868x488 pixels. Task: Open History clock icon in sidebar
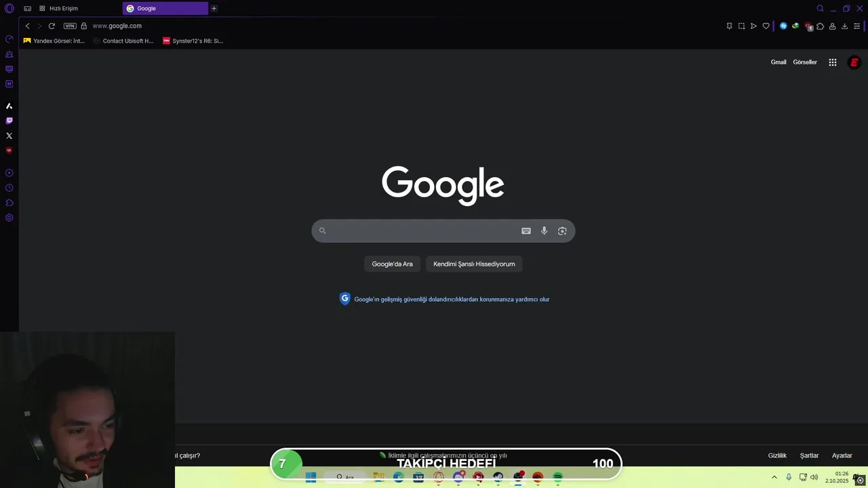tap(9, 188)
